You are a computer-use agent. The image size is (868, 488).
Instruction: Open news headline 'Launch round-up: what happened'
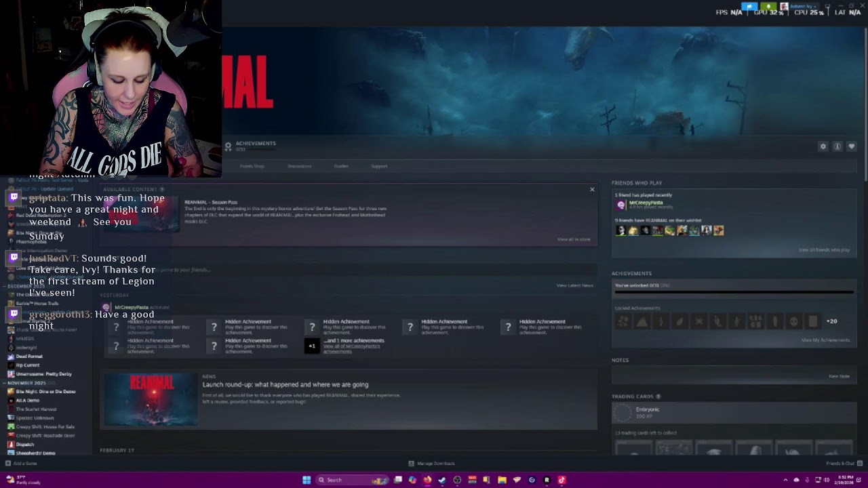[x=285, y=384]
